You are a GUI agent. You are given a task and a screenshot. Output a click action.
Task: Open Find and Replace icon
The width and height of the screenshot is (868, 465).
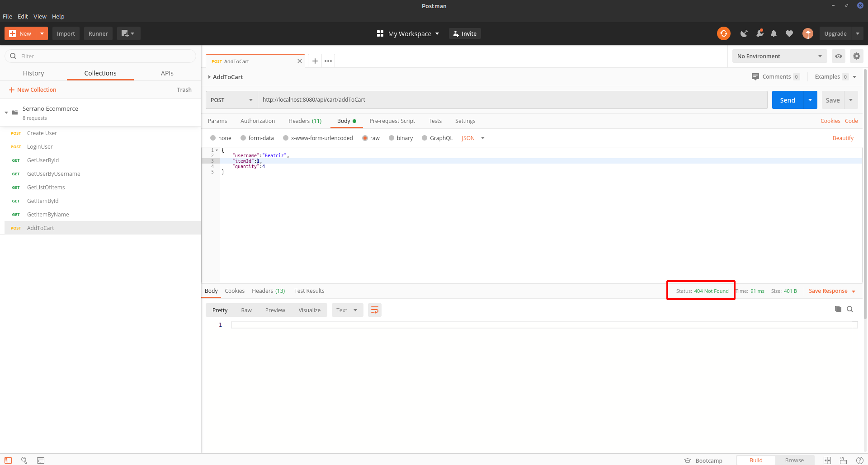24,460
